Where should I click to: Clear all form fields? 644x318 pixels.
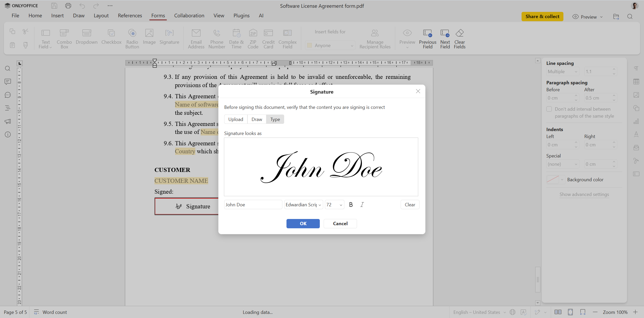[460, 38]
